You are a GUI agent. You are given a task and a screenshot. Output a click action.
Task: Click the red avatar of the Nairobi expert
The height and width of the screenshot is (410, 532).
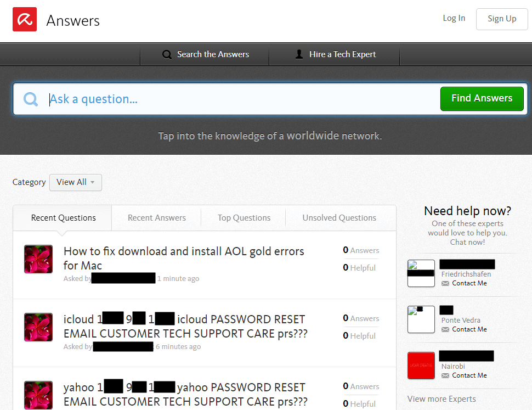421,366
